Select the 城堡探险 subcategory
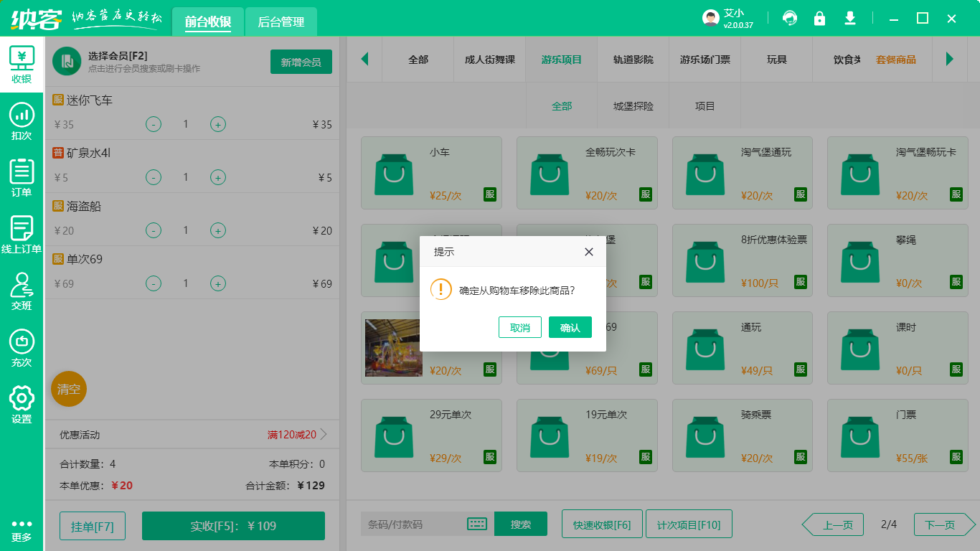980x551 pixels. pyautogui.click(x=633, y=105)
